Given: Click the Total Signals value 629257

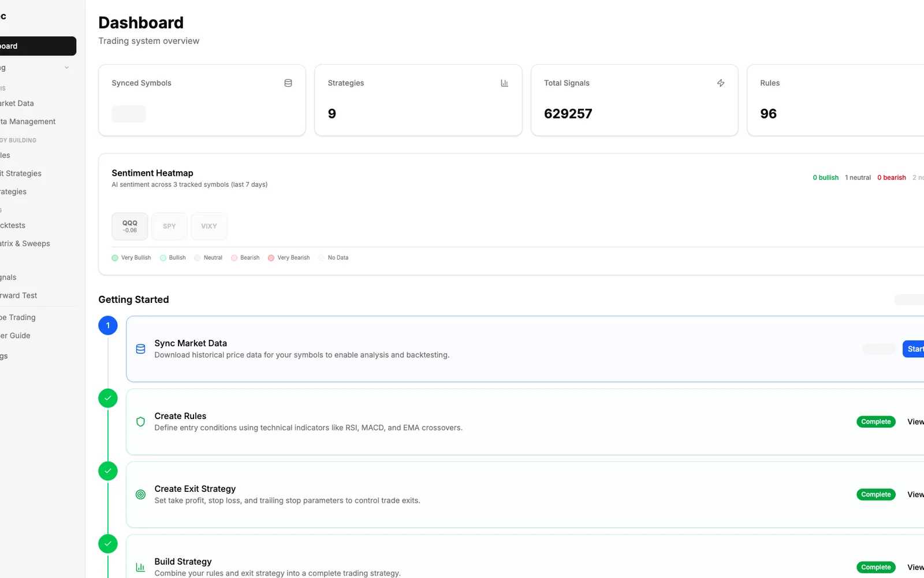Looking at the screenshot, I should [568, 114].
